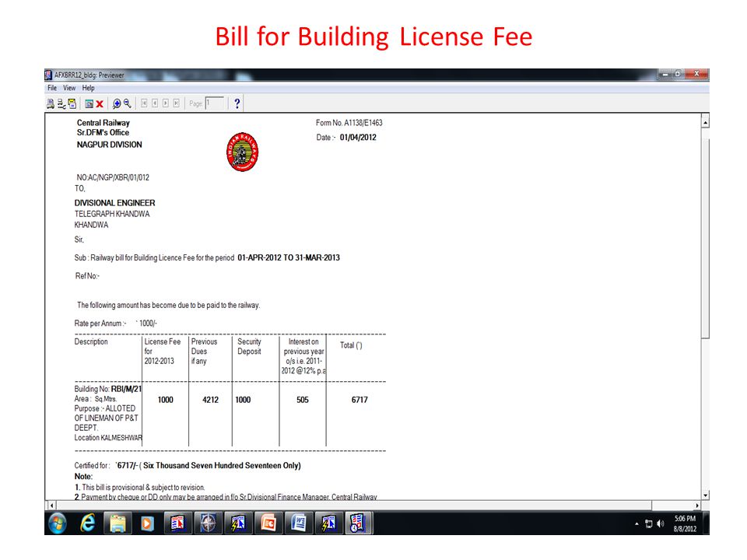The image size is (747, 560).
Task: Click the Windows Start orb
Action: [x=58, y=523]
